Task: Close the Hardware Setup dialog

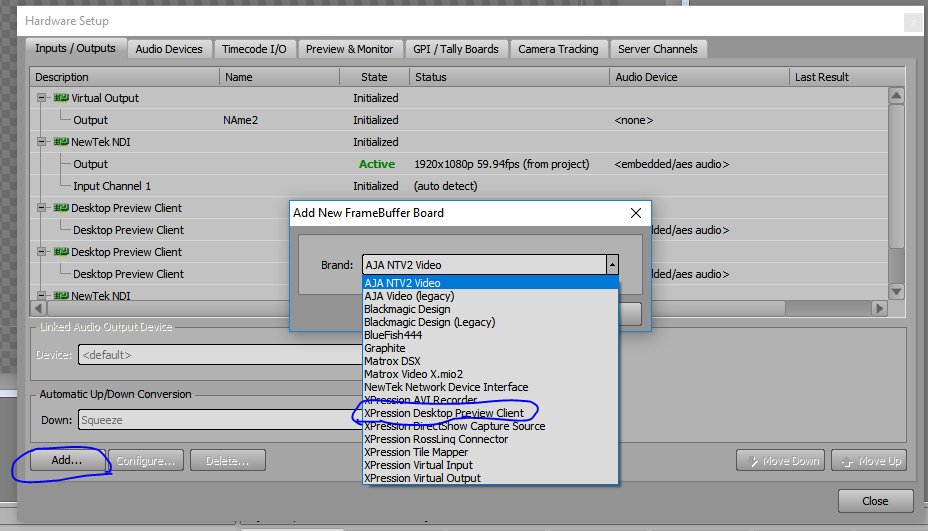Action: point(875,501)
